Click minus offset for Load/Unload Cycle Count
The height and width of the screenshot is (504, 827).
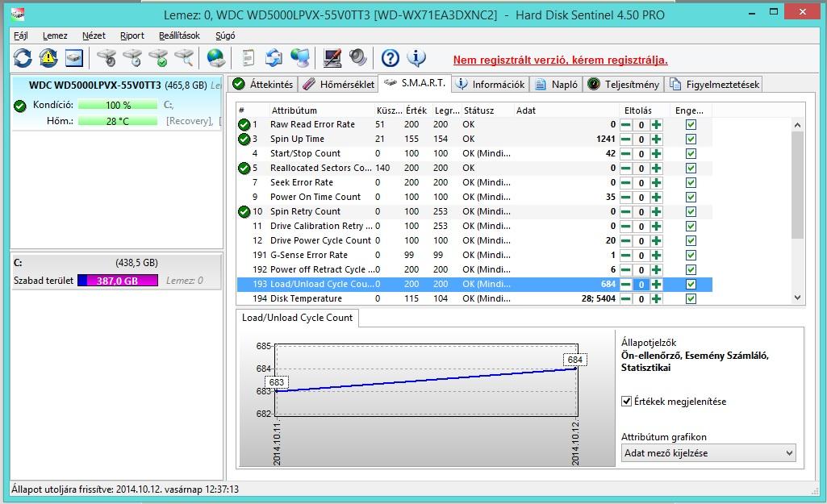click(625, 284)
